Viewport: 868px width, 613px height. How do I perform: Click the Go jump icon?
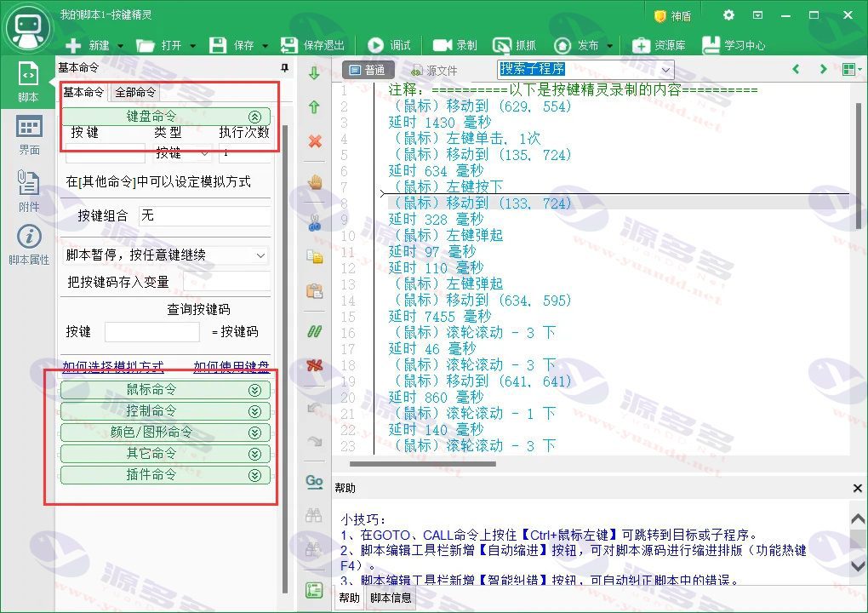click(x=314, y=481)
